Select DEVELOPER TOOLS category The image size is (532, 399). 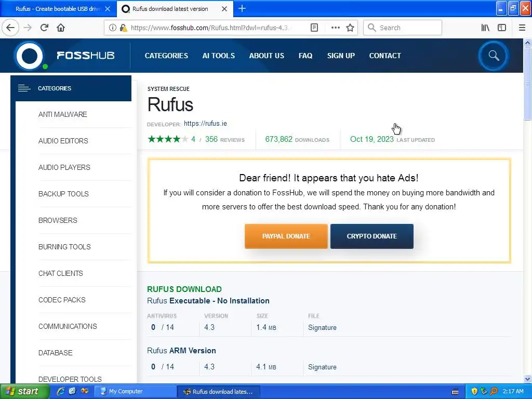pyautogui.click(x=70, y=379)
